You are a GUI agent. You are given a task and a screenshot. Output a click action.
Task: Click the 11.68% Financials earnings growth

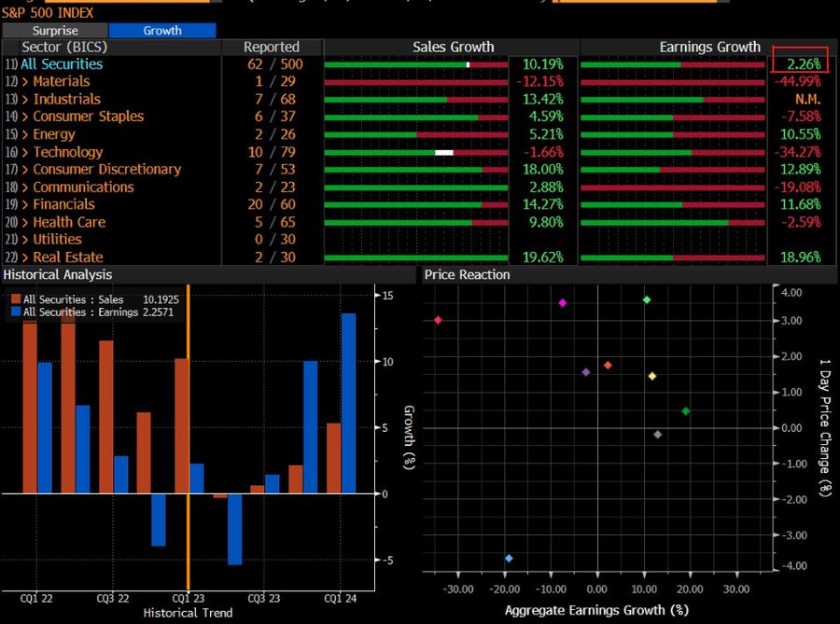pos(801,204)
